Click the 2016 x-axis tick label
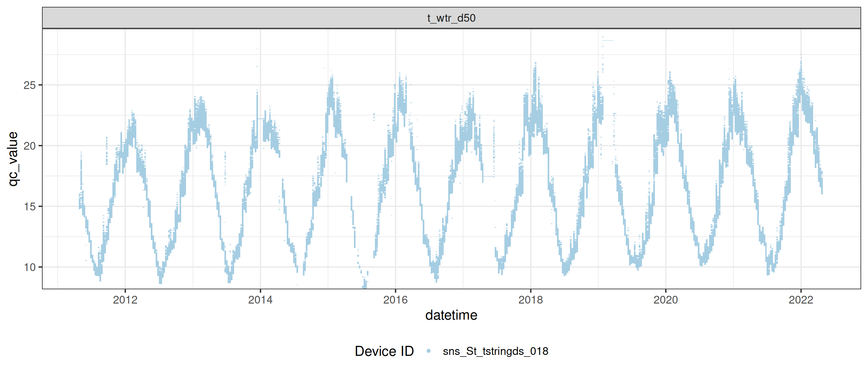This screenshot has height=372, width=868. (395, 300)
